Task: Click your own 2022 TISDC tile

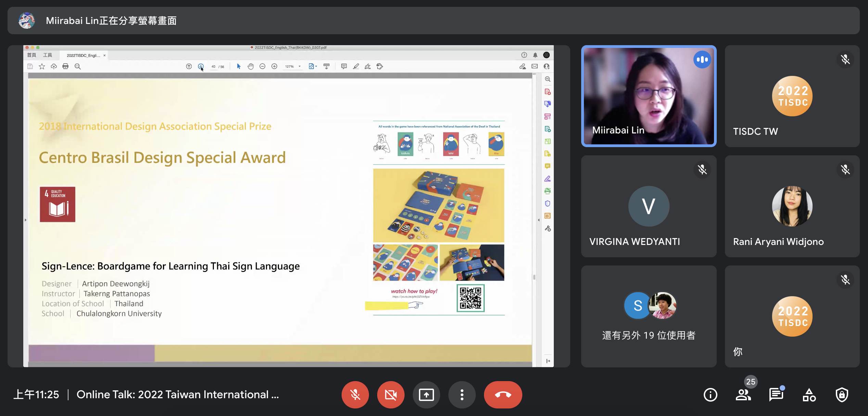Action: tap(792, 316)
